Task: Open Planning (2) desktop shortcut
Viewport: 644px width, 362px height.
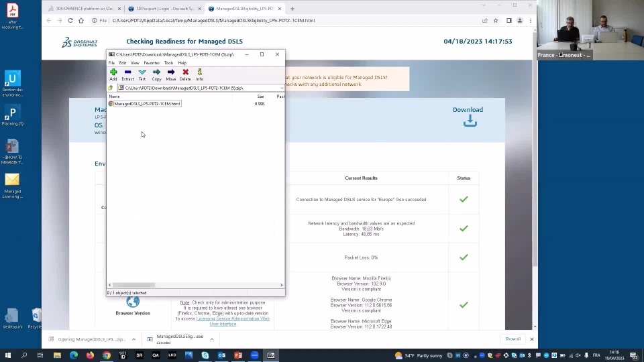Action: (12, 115)
